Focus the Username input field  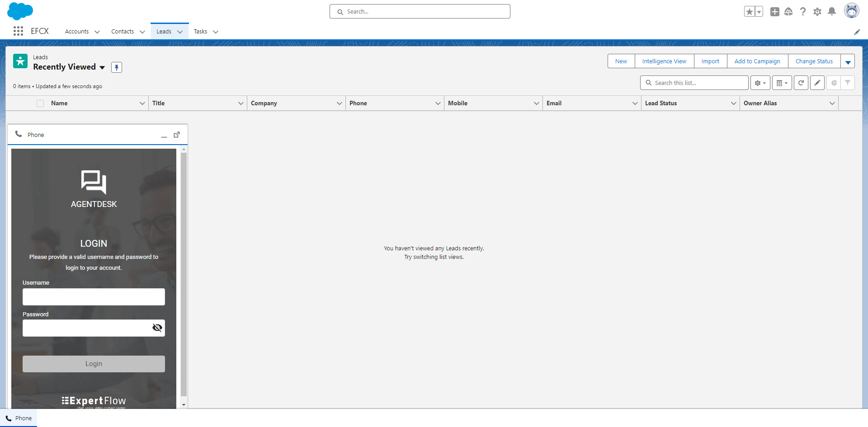(94, 297)
